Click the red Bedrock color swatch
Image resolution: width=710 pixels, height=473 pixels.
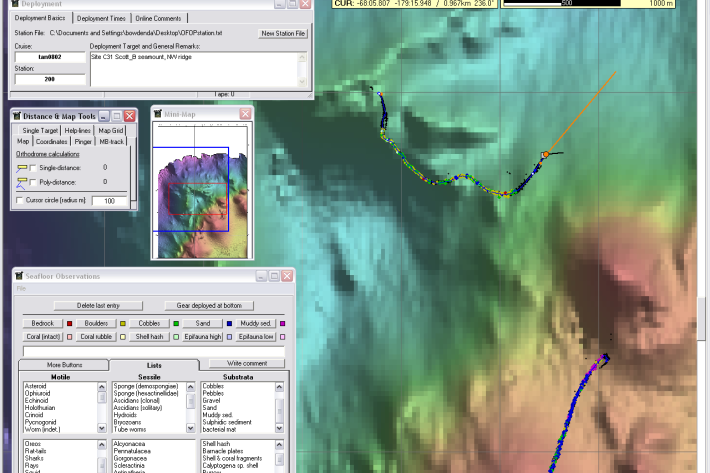tap(69, 323)
